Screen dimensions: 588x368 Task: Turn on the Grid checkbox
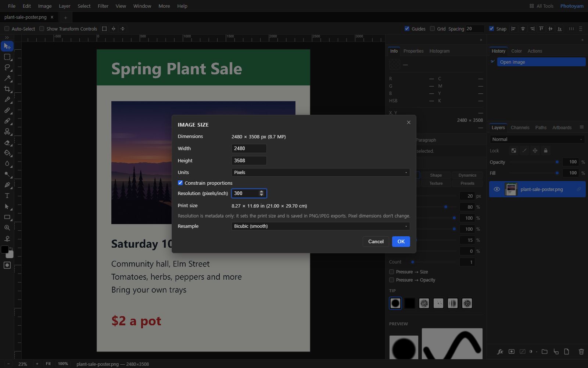coord(432,29)
